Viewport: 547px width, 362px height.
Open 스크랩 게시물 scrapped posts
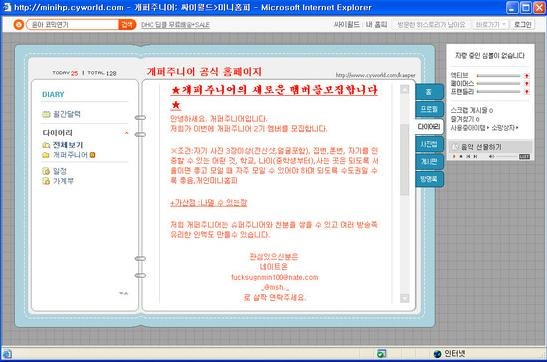[x=472, y=111]
